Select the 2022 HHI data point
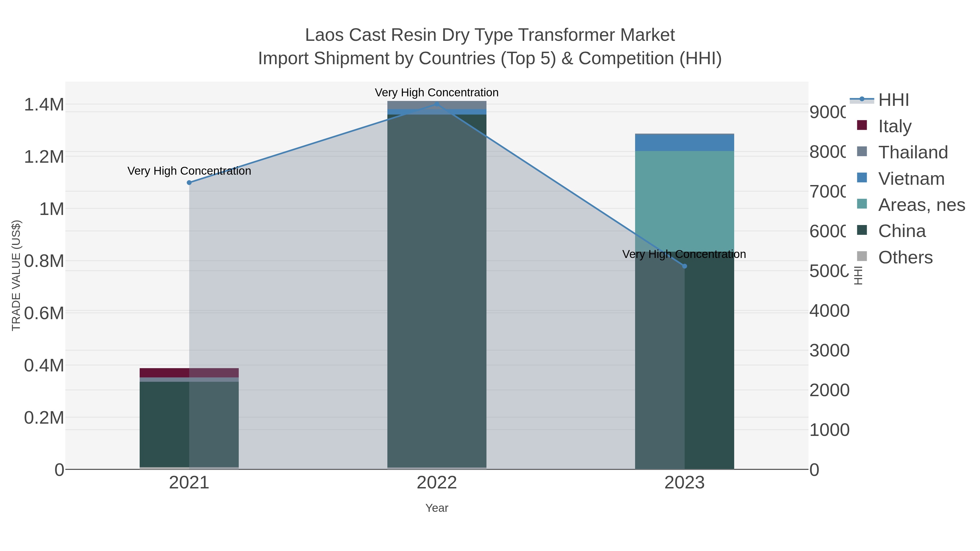Screen dimensions: 980x551 coord(437,104)
